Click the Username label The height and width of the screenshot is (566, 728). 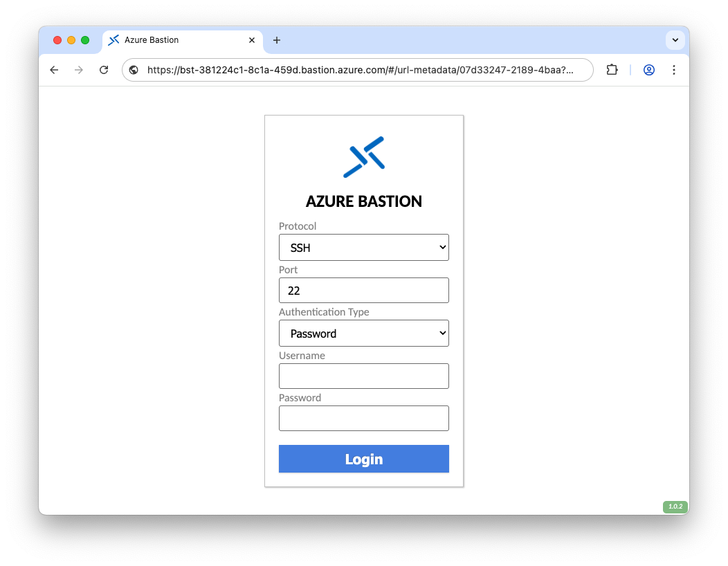click(302, 356)
